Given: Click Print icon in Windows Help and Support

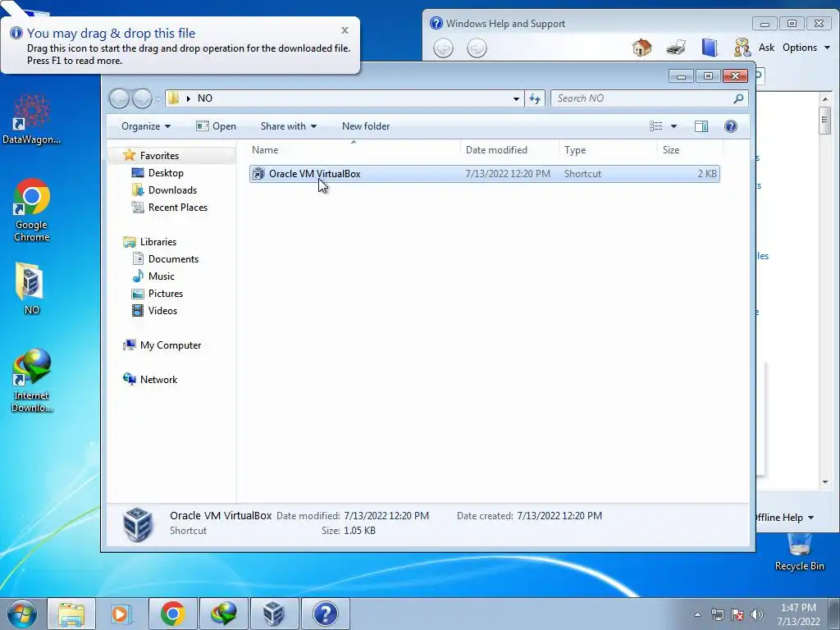Looking at the screenshot, I should pos(676,48).
